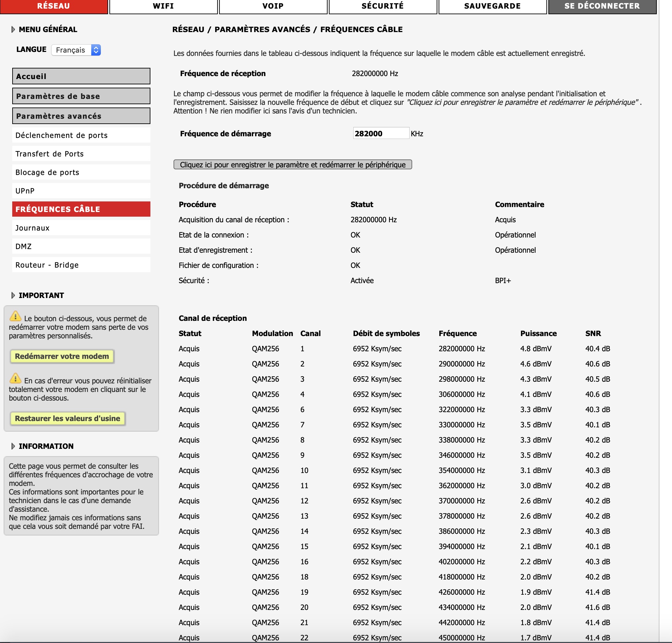
Task: Click Restaurer les valeurs d'usine button
Action: coord(68,418)
